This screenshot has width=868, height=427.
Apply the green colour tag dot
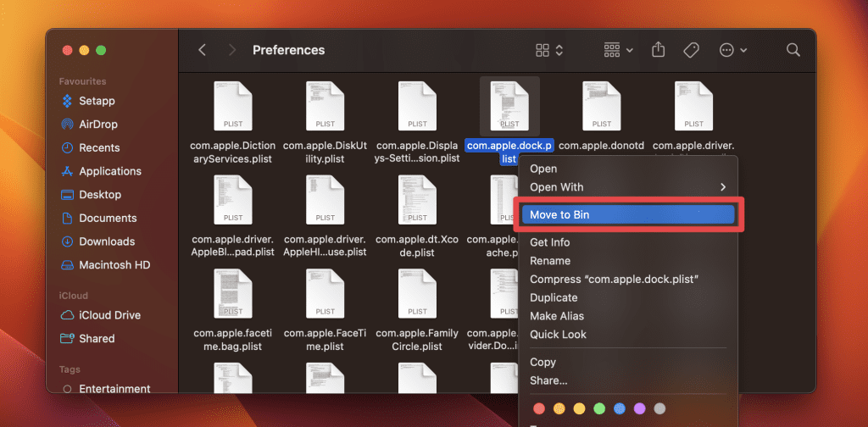click(598, 408)
